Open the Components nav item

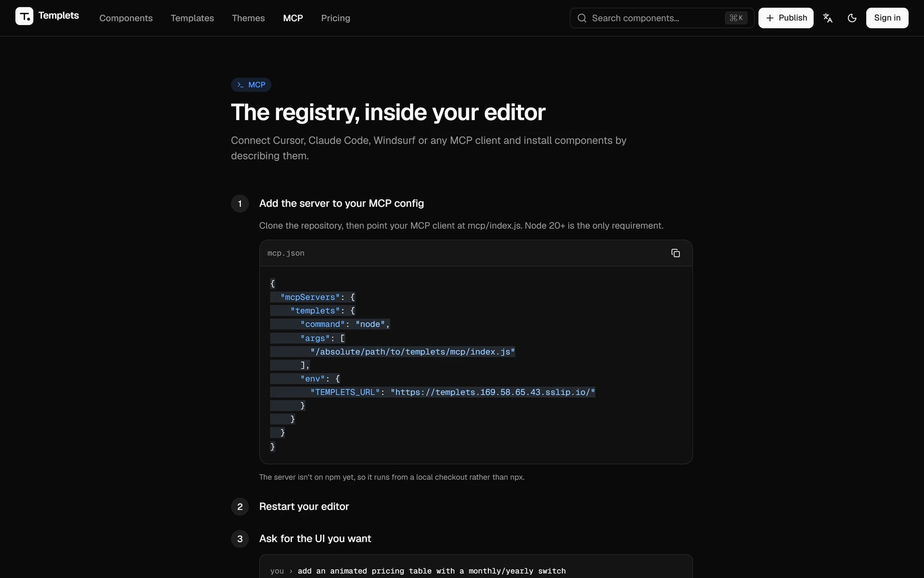click(x=126, y=18)
